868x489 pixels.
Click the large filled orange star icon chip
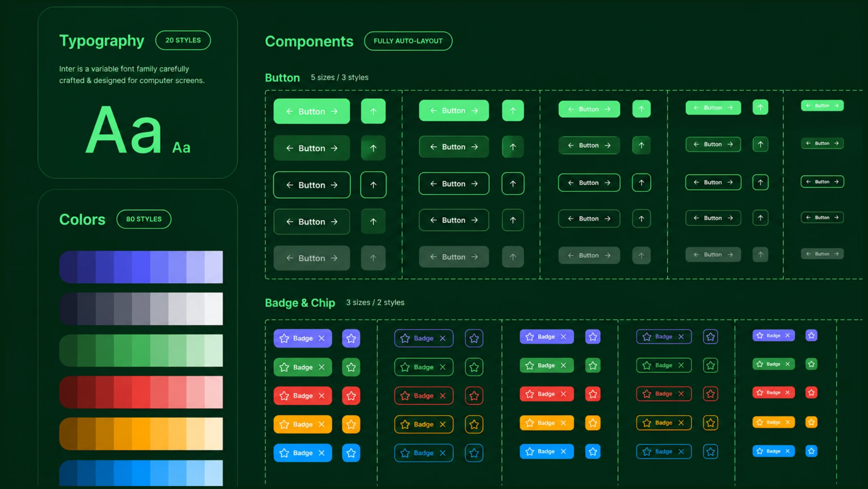point(351,424)
